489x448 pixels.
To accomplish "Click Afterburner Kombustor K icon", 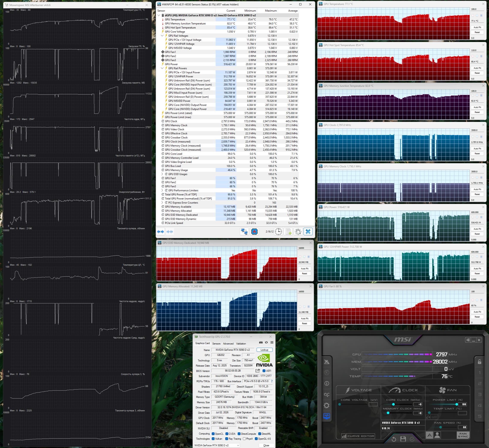I will (x=327, y=373).
